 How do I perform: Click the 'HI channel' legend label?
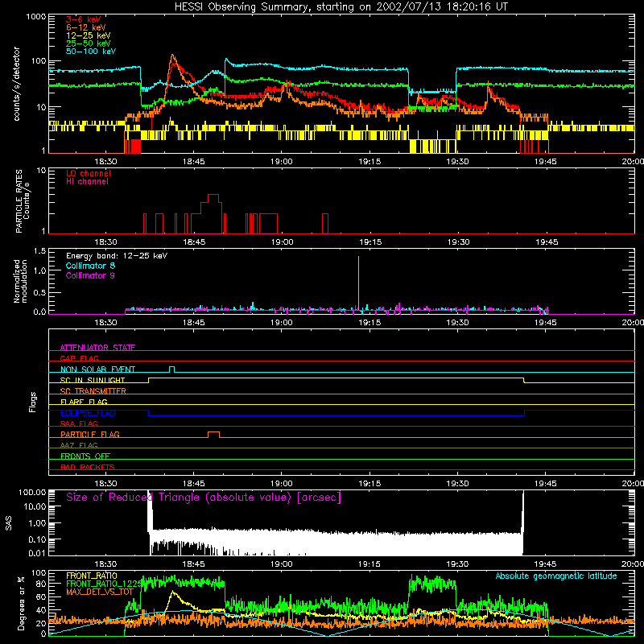coord(87,182)
